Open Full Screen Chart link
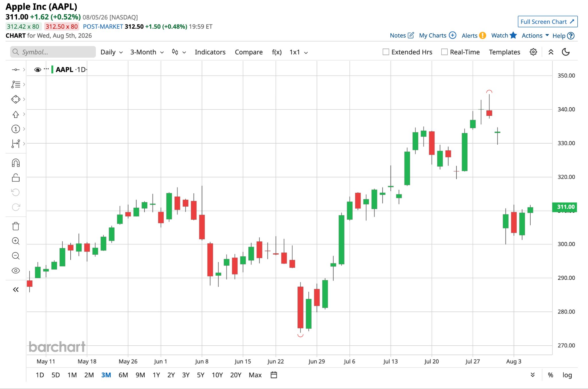 coord(548,22)
